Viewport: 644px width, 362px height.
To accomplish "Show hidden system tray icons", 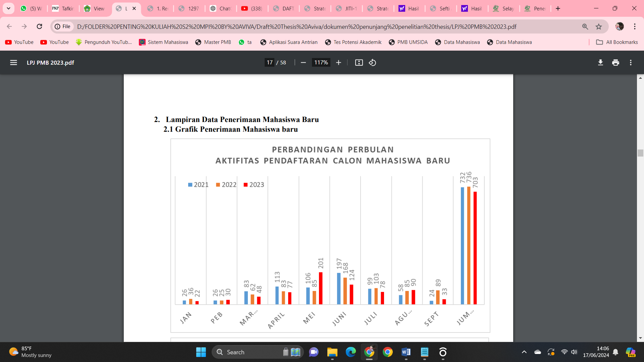I will (x=524, y=352).
